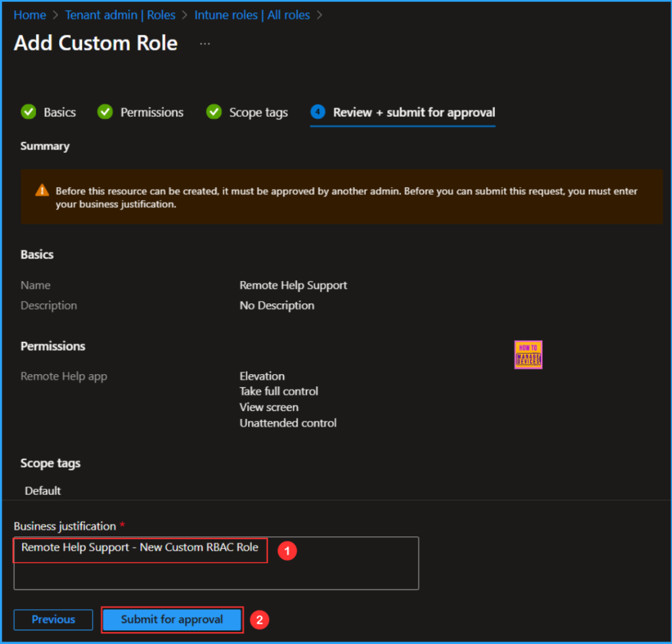Click the blue step 4 circle icon
Image resolution: width=672 pixels, height=644 pixels.
click(318, 112)
